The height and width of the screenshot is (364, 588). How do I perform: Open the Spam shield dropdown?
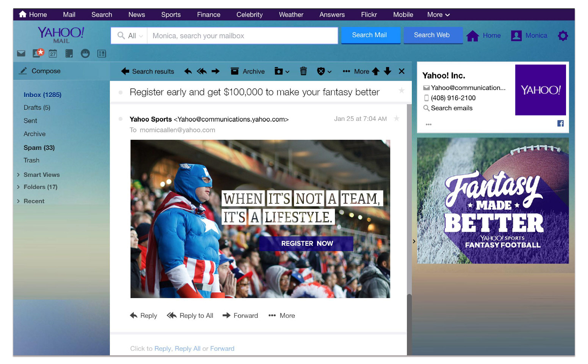pyautogui.click(x=324, y=71)
